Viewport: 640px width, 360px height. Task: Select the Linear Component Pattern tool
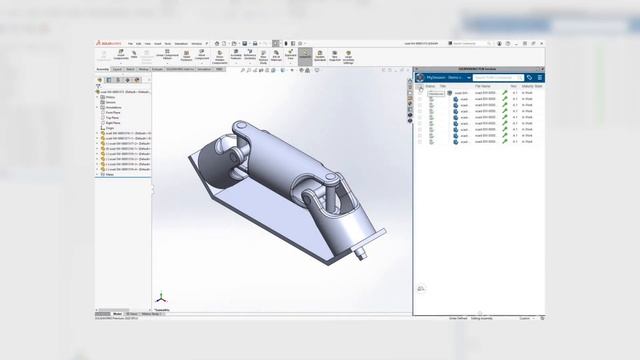coord(167,55)
